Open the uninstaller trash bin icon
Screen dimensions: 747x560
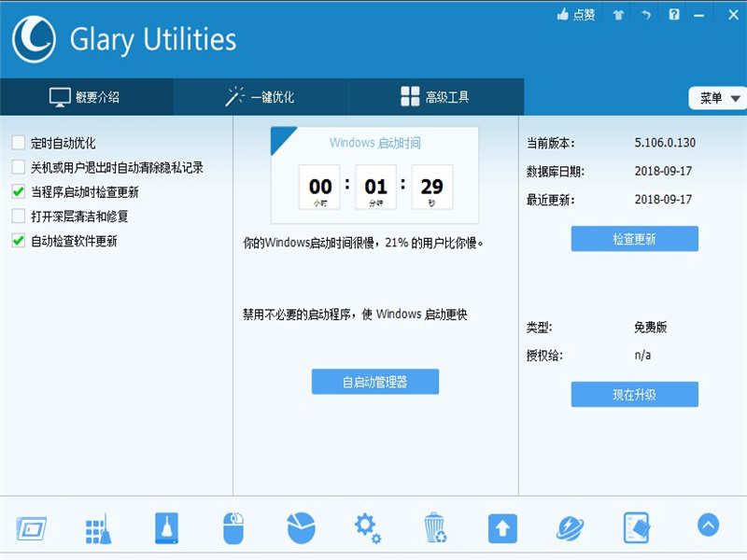(435, 527)
